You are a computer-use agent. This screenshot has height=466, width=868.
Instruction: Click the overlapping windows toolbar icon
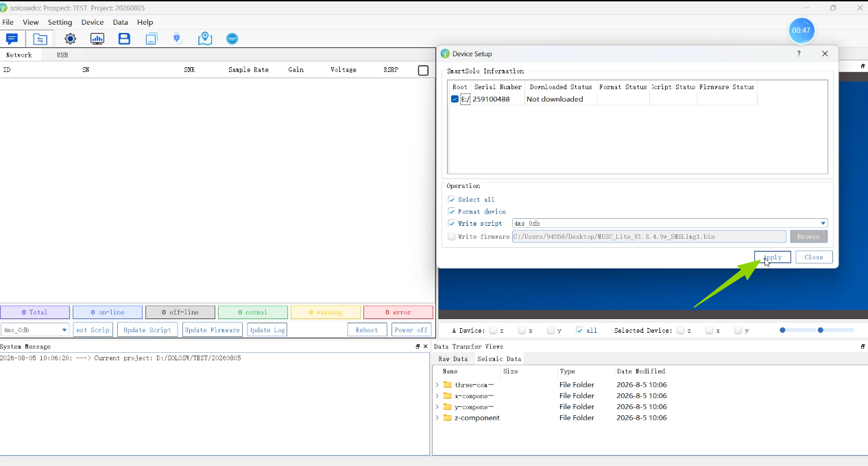pos(151,39)
